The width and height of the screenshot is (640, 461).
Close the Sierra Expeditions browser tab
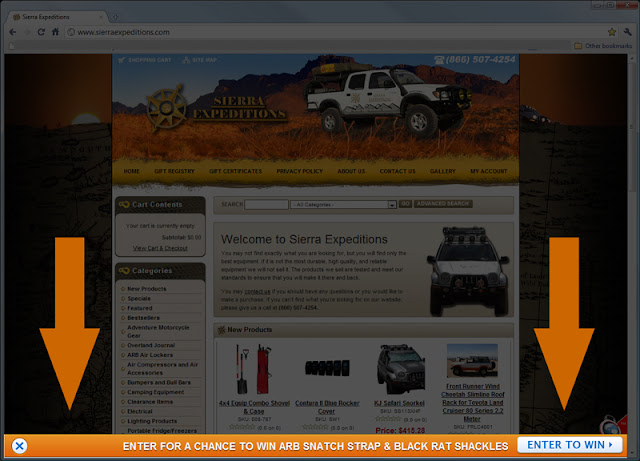coord(101,17)
